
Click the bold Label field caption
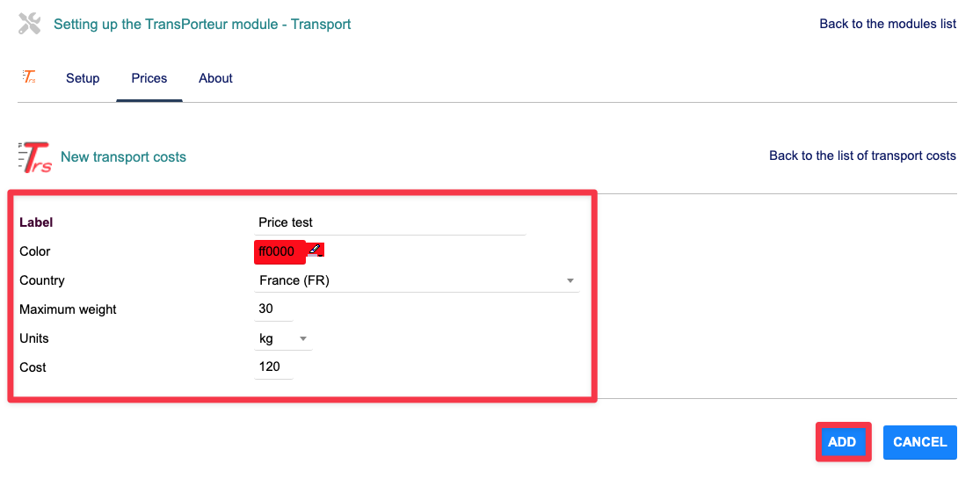[x=36, y=222]
